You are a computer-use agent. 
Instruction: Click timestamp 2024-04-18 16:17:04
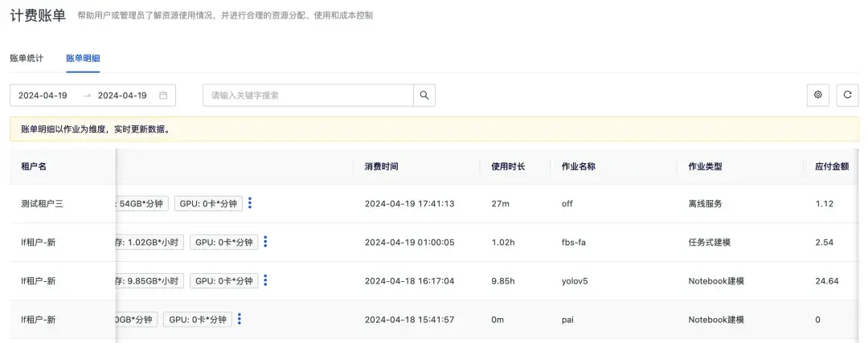click(x=410, y=281)
